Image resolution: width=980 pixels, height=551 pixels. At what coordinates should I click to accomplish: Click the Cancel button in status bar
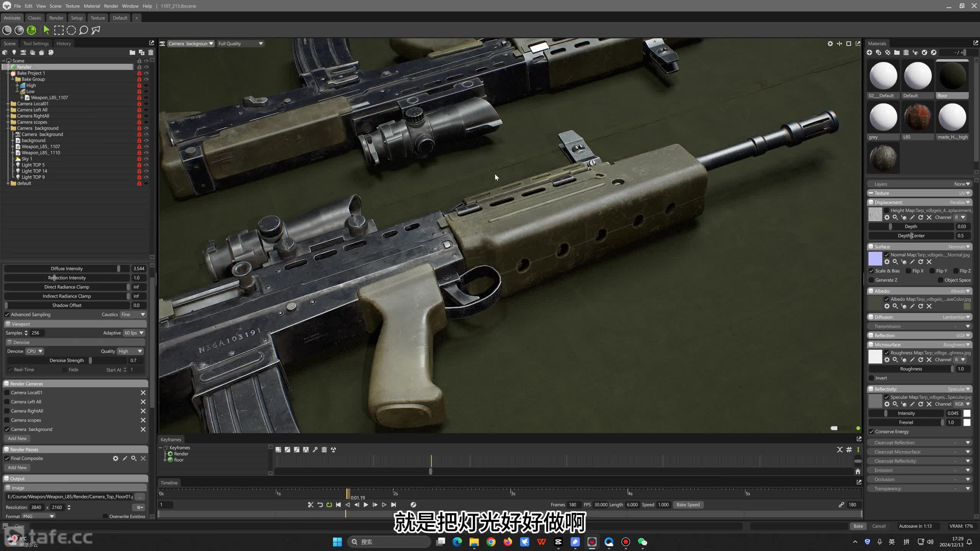pyautogui.click(x=879, y=526)
